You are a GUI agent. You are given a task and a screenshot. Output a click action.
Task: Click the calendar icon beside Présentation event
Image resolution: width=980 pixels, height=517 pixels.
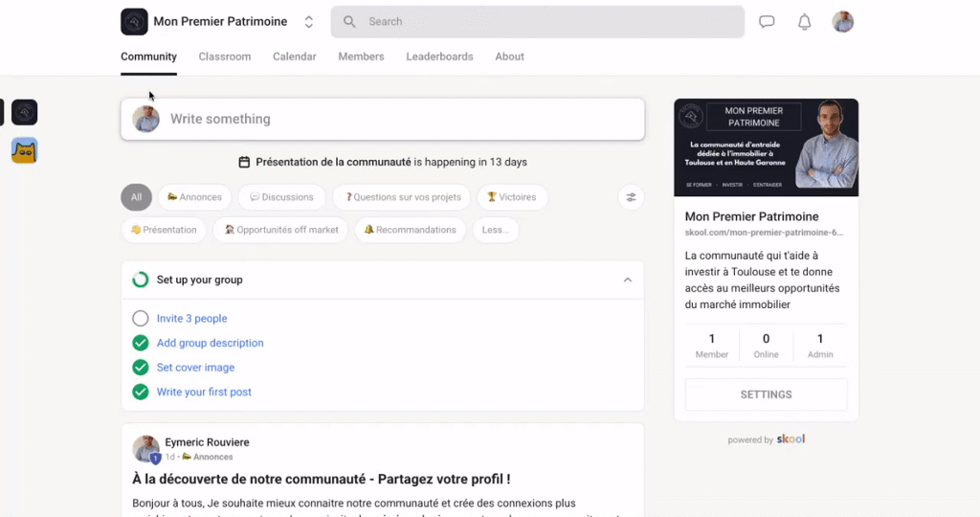244,162
